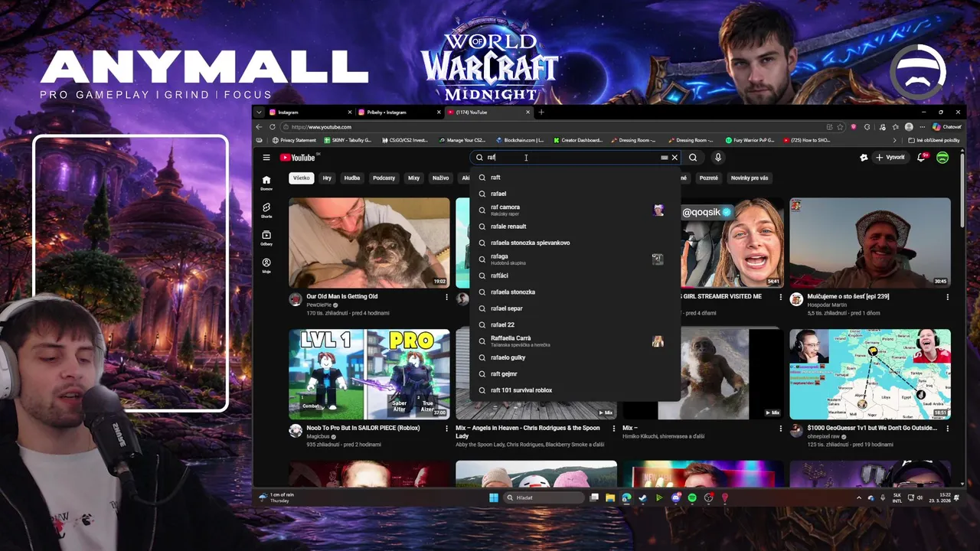Image resolution: width=980 pixels, height=551 pixels.
Task: Open the Moje section in the sidebar
Action: 266,266
